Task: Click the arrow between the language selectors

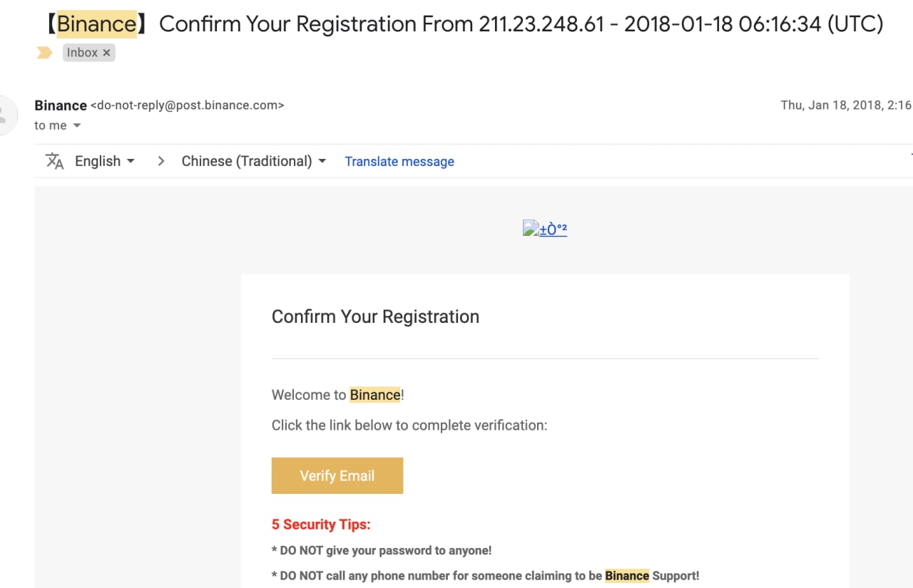Action: (161, 161)
